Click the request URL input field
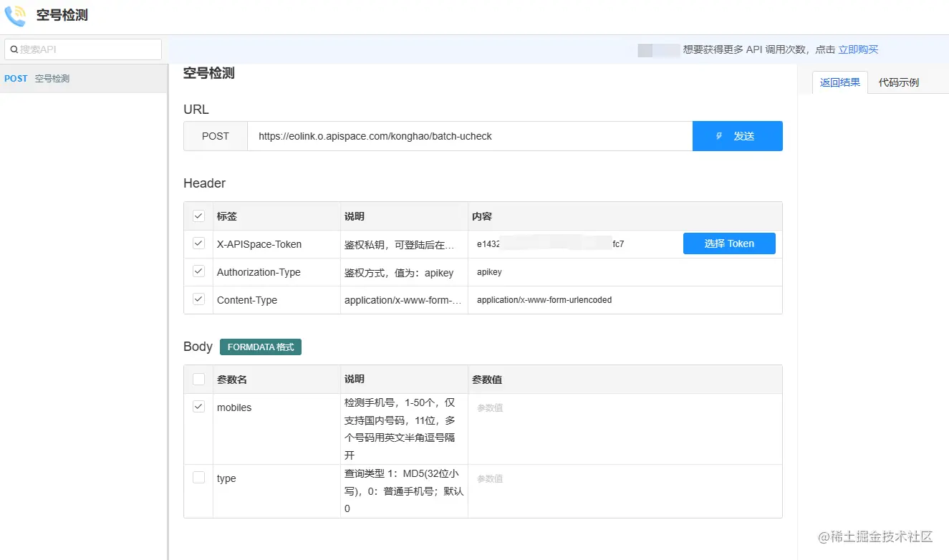 click(470, 136)
